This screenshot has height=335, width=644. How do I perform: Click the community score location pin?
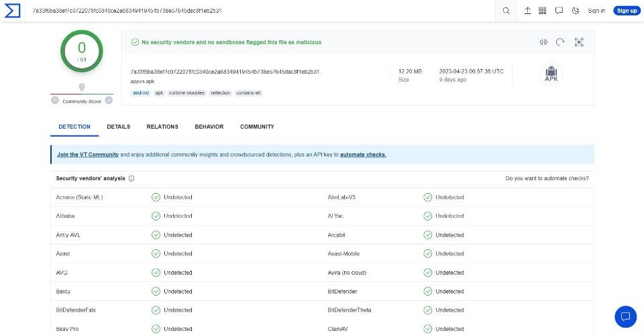pyautogui.click(x=82, y=87)
